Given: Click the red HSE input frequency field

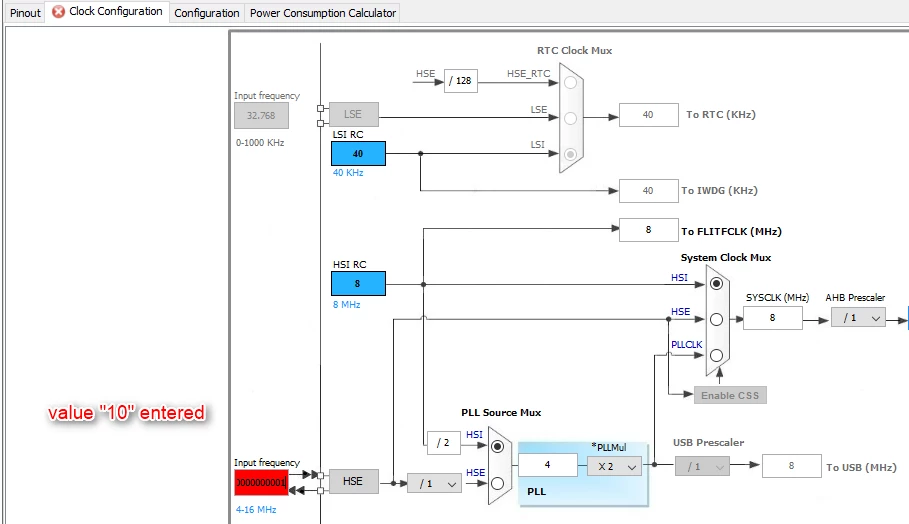Looking at the screenshot, I should point(261,483).
